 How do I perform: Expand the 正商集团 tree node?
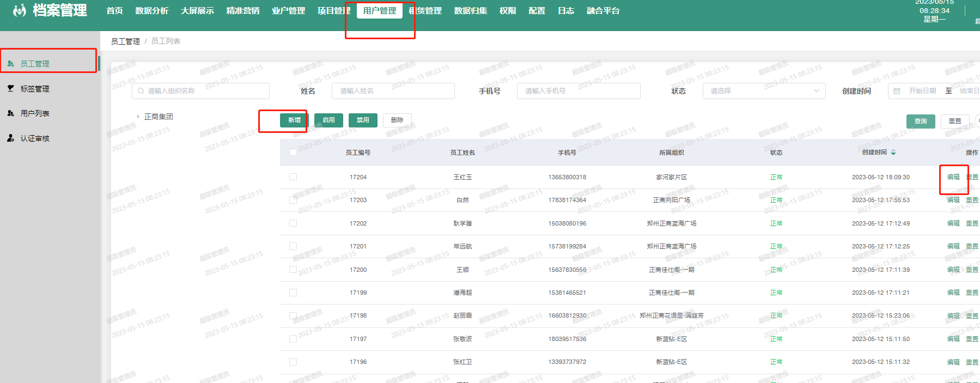[x=138, y=117]
